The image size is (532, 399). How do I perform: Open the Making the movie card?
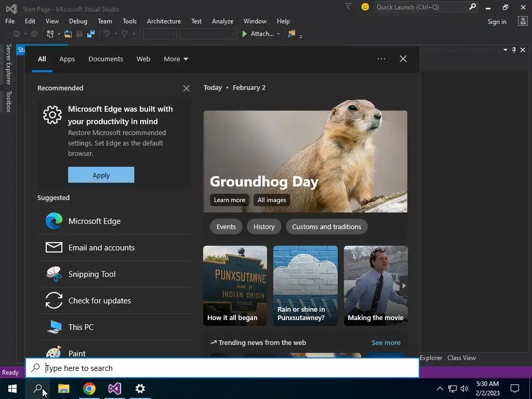pyautogui.click(x=376, y=286)
